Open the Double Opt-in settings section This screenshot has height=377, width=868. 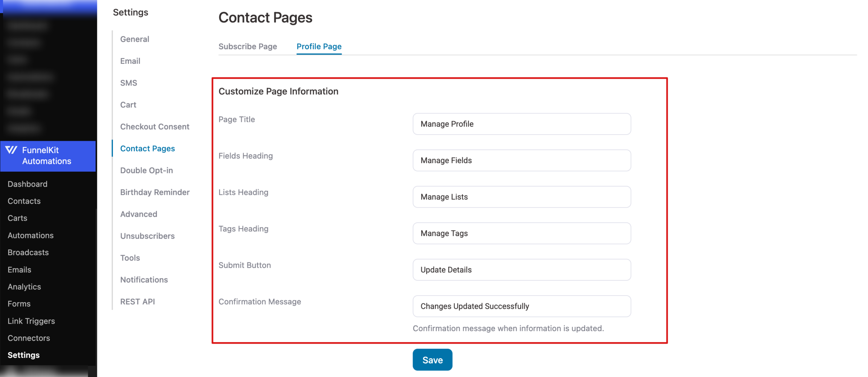tap(146, 170)
